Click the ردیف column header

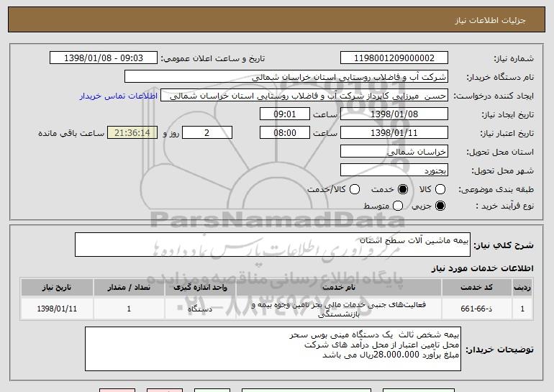point(522,288)
